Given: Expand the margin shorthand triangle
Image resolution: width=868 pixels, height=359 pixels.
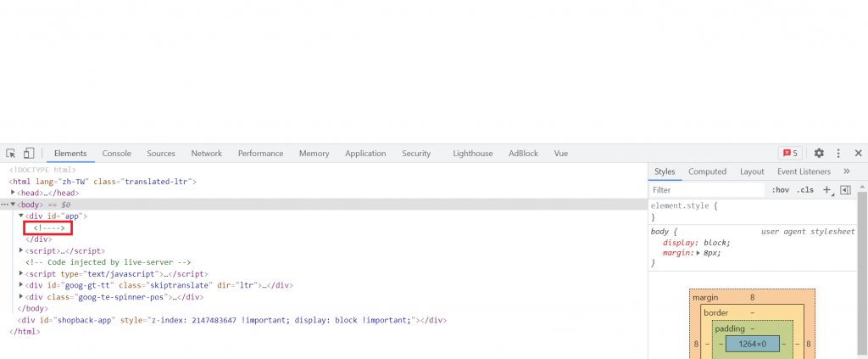Looking at the screenshot, I should (x=698, y=253).
